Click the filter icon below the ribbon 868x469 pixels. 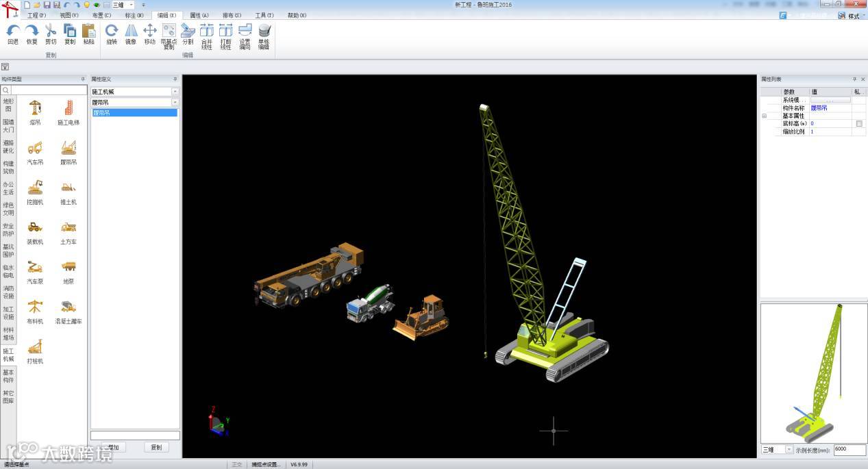click(x=5, y=66)
